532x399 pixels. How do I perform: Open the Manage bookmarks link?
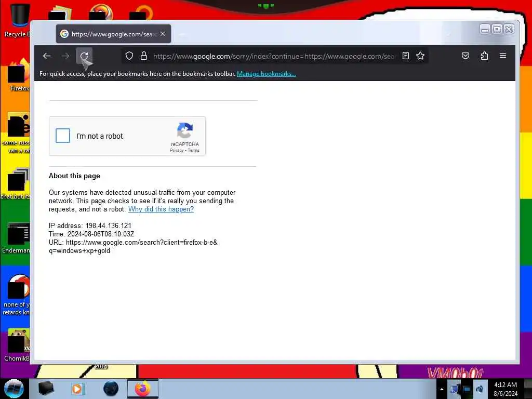coord(267,74)
